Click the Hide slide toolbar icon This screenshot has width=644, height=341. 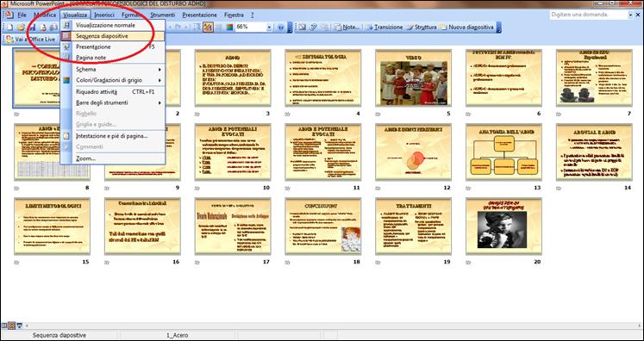click(302, 27)
